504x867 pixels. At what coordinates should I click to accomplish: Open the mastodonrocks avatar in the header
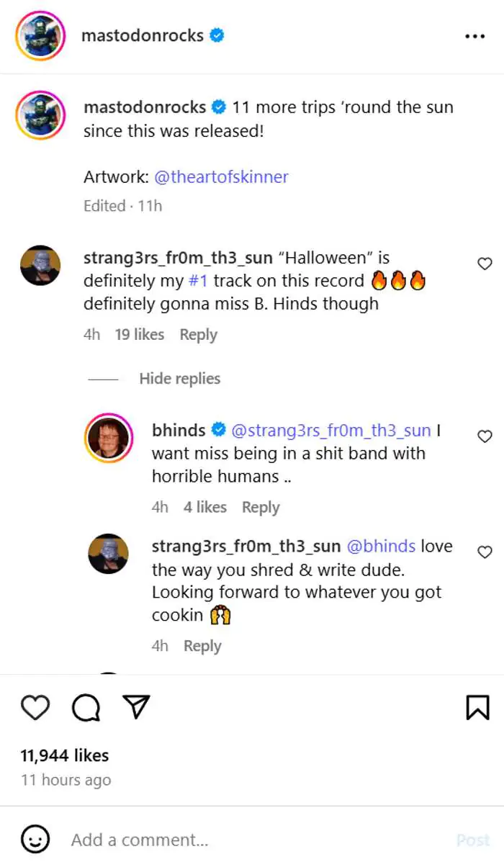40,36
